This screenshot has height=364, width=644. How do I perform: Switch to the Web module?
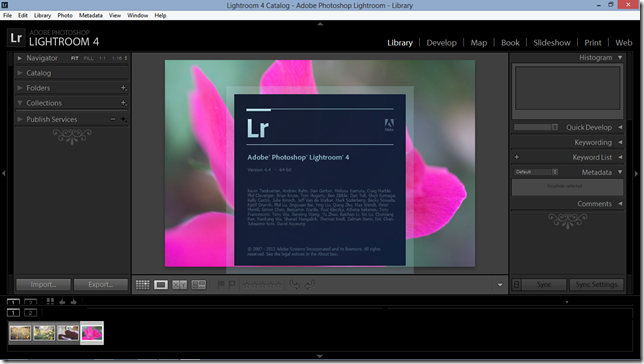tap(623, 43)
